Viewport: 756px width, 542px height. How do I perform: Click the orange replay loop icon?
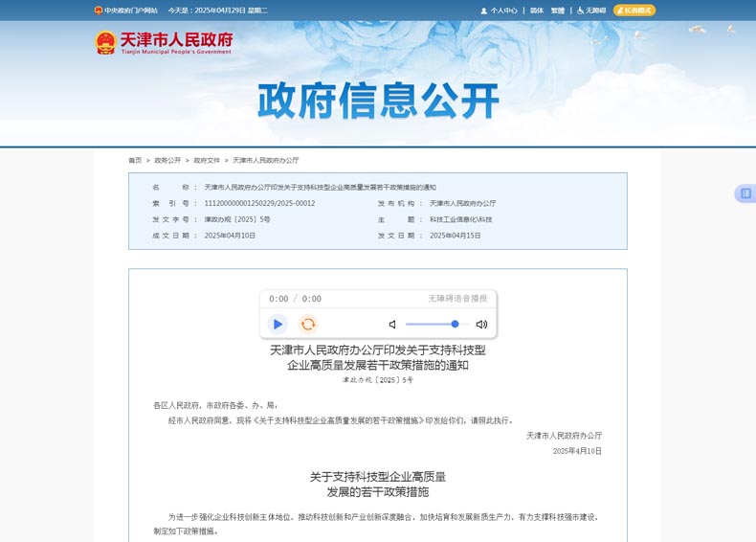point(308,324)
